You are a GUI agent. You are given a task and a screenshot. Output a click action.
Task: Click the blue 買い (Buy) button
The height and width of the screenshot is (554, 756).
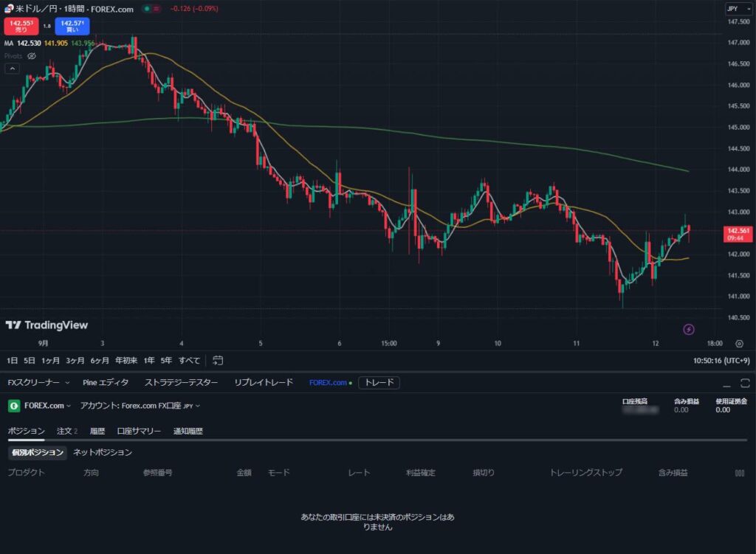point(72,24)
